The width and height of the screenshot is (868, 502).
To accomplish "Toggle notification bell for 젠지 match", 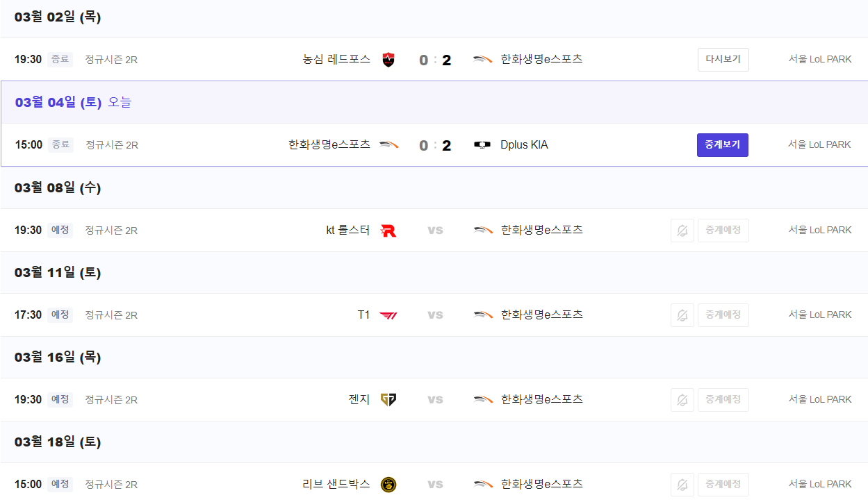I will point(682,400).
